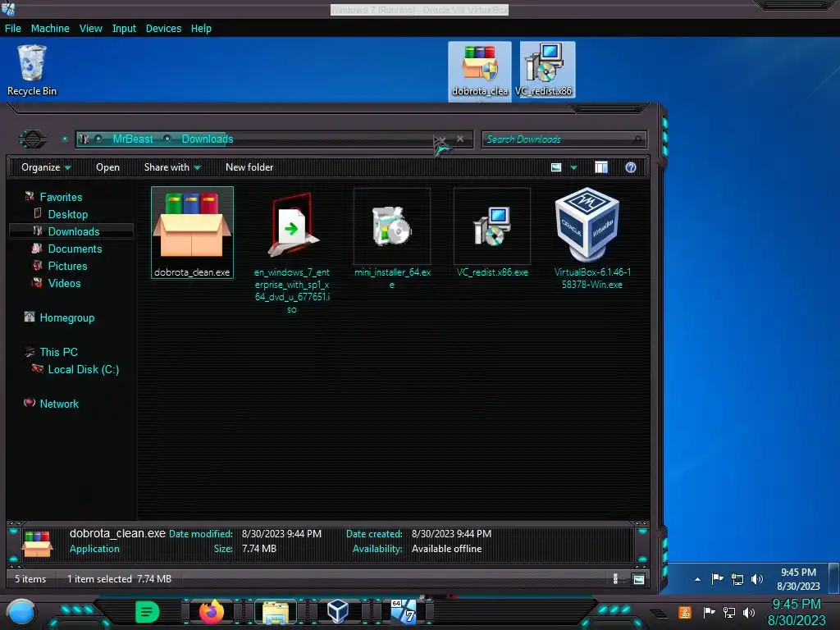Click guest clock showing 9:45 PM
The image size is (840, 630).
point(798,579)
